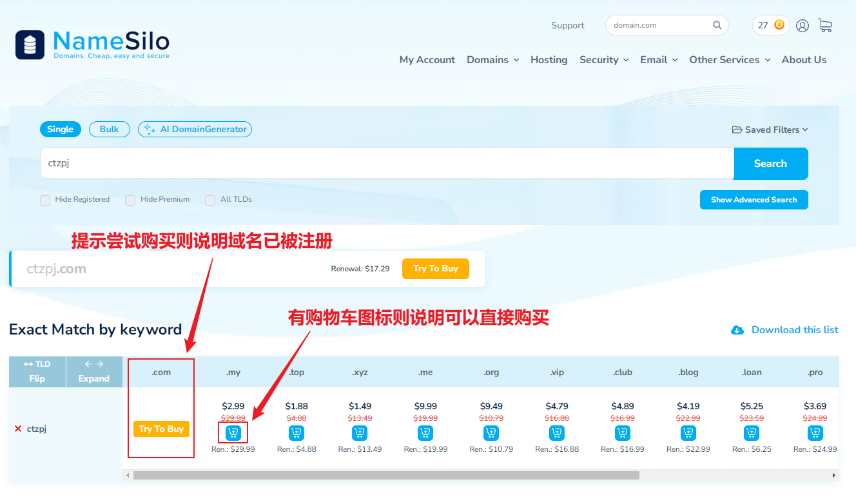
Task: Switch to the Bulk search tab
Action: pos(110,130)
